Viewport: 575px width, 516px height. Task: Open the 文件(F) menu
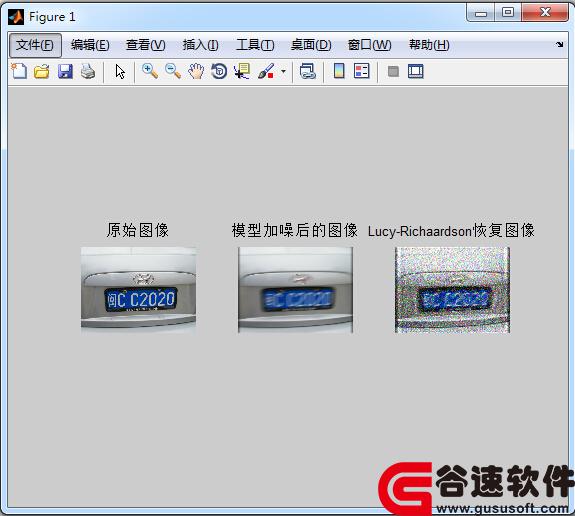35,45
